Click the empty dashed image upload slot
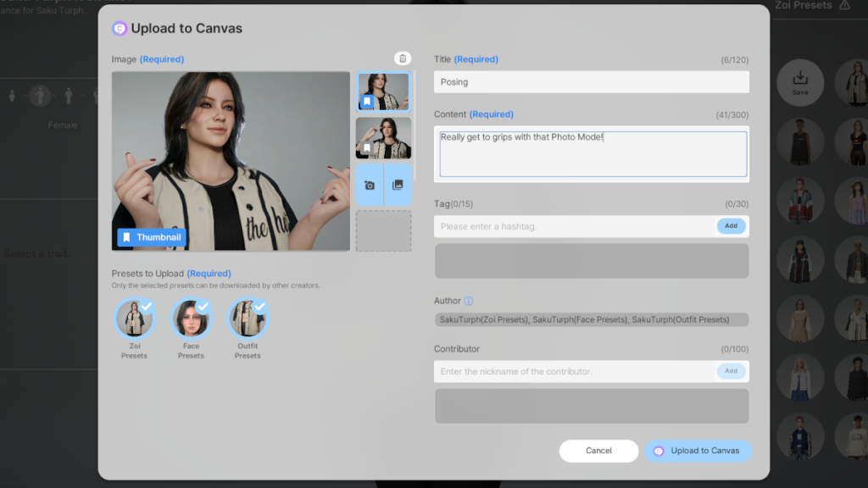The image size is (868, 488). pos(383,230)
